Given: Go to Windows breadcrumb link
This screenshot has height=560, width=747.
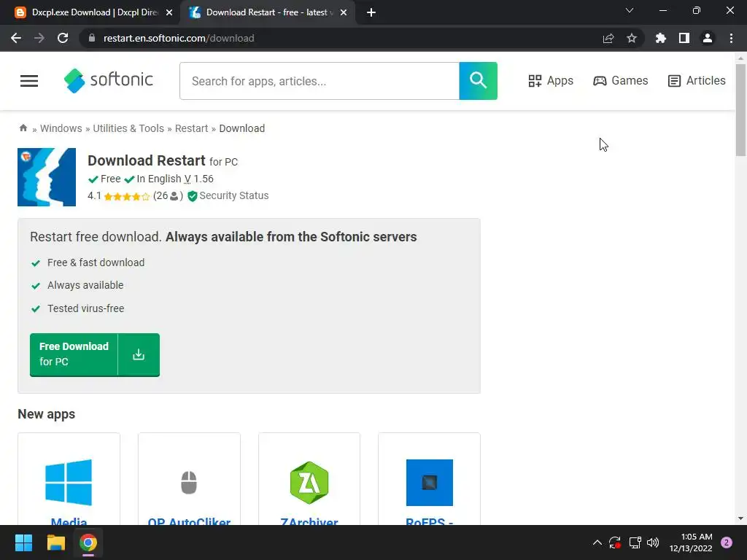Looking at the screenshot, I should [x=61, y=128].
